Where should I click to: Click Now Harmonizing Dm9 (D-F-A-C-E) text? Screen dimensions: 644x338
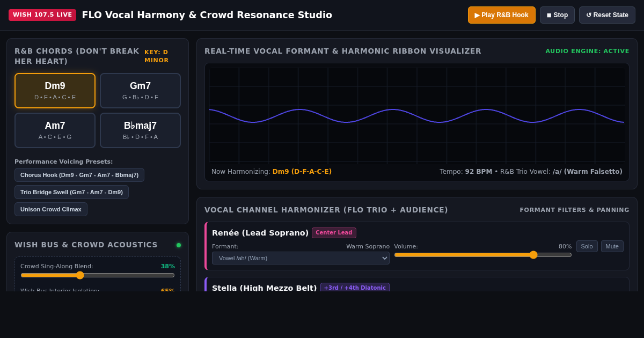[272, 172]
